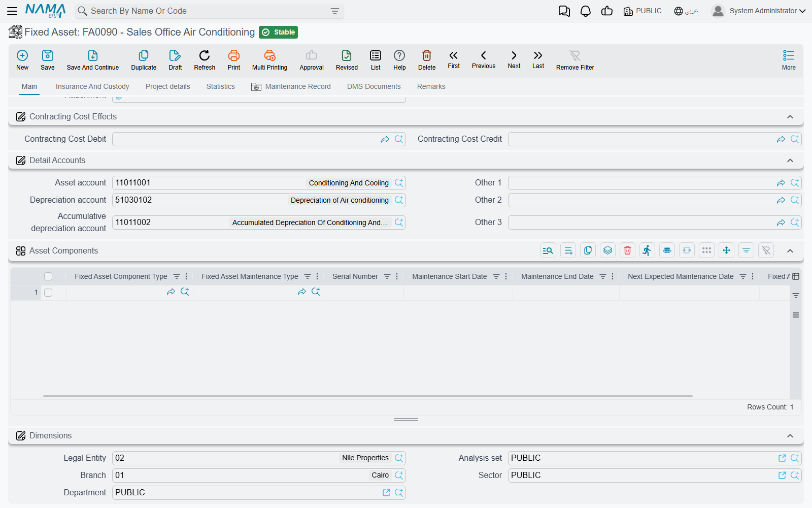Open Multi Printing
Image resolution: width=812 pixels, height=508 pixels.
[x=269, y=59]
